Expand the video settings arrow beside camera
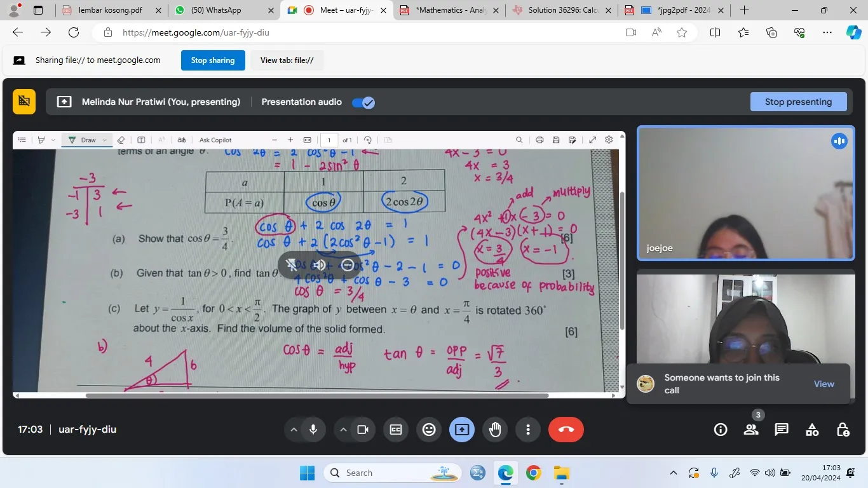The image size is (868, 488). point(343,430)
